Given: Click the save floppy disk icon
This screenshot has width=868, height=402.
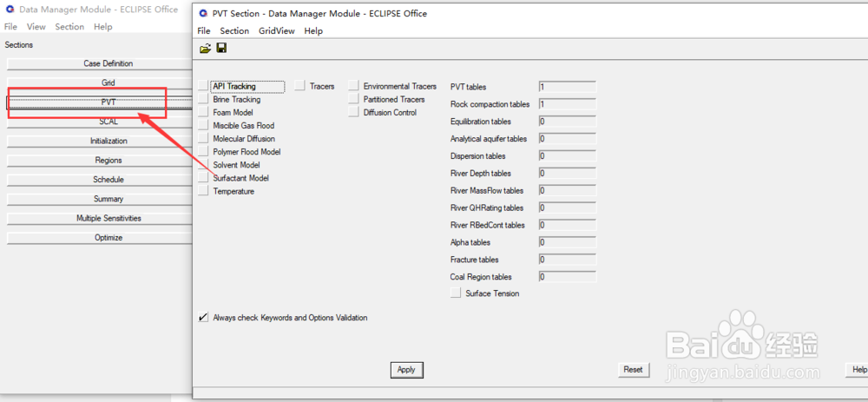Looking at the screenshot, I should click(x=221, y=48).
